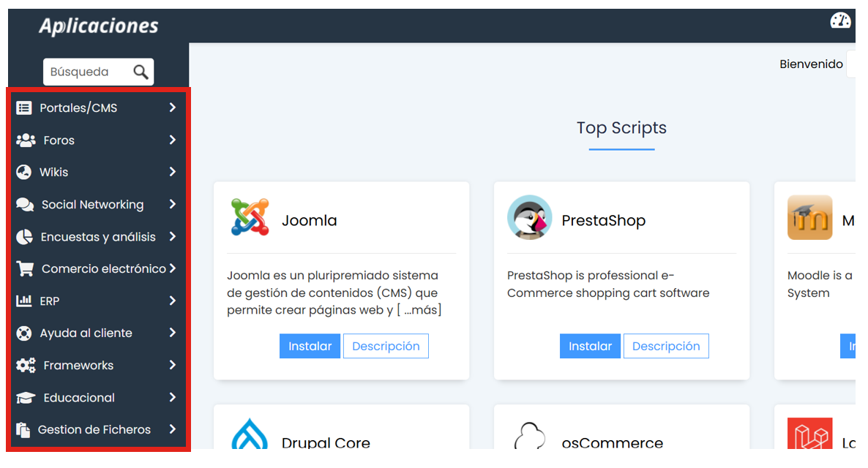868x468 pixels.
Task: Click the Comercio electrónico cart icon
Action: click(25, 269)
